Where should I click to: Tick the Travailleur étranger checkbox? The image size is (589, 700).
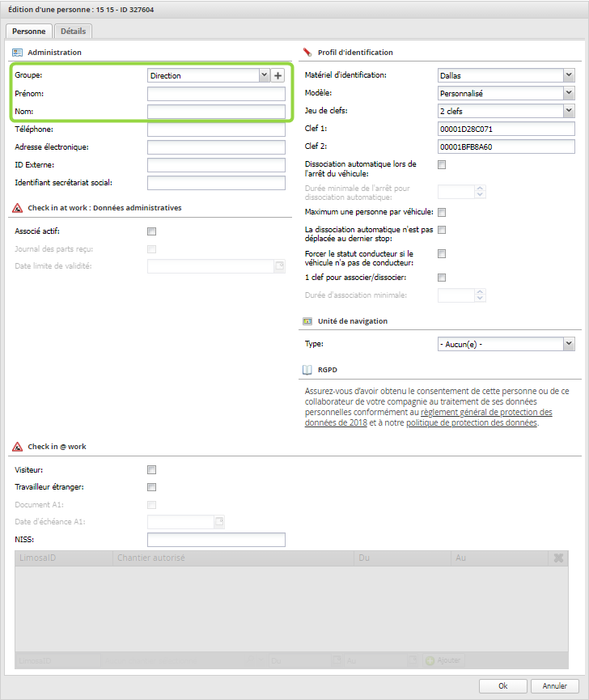click(152, 487)
